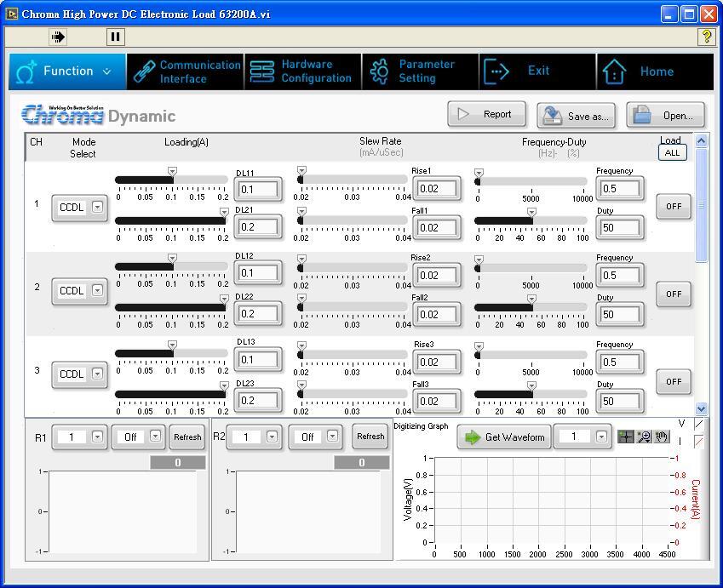Viewport: 723px width, 588px height.
Task: Select the crosshair cursor graph tool
Action: tap(626, 437)
